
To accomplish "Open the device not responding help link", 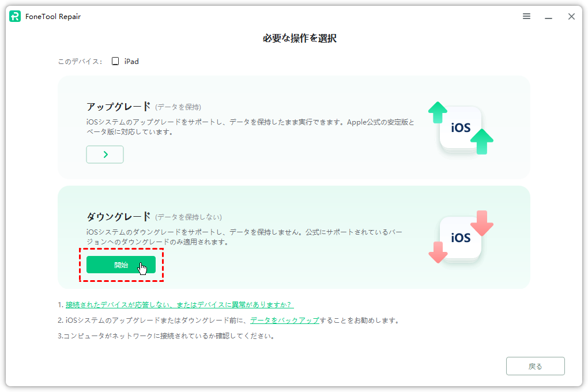I will (x=179, y=304).
